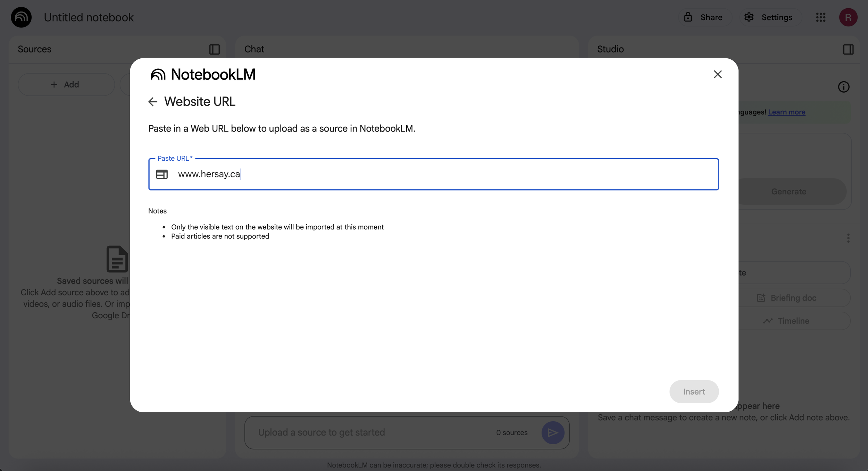Follow the Learn more link

[786, 112]
